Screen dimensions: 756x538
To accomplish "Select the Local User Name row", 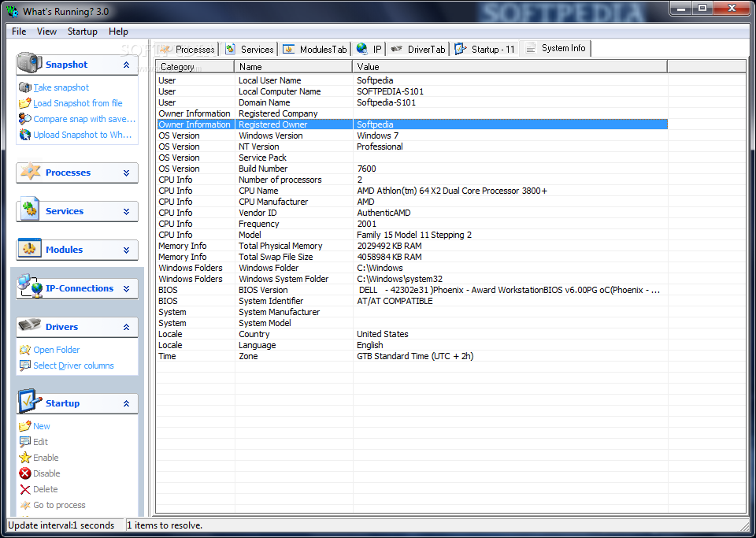I will (x=412, y=80).
